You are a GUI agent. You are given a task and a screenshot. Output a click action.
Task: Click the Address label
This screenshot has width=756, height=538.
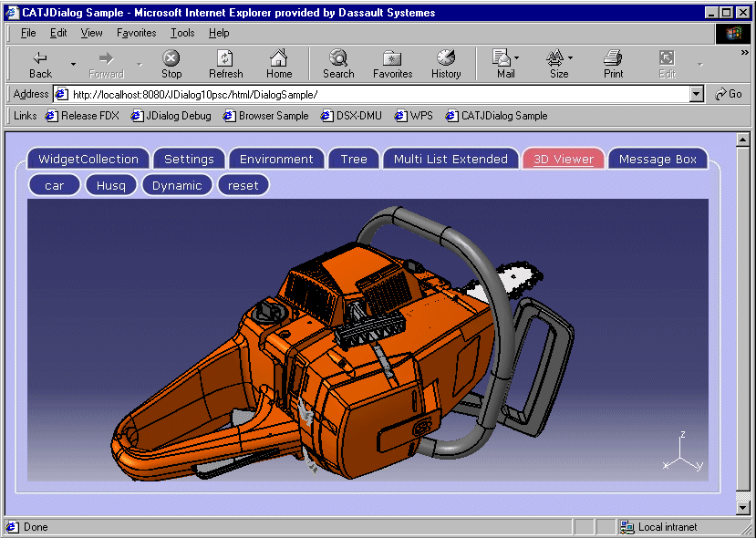click(31, 94)
